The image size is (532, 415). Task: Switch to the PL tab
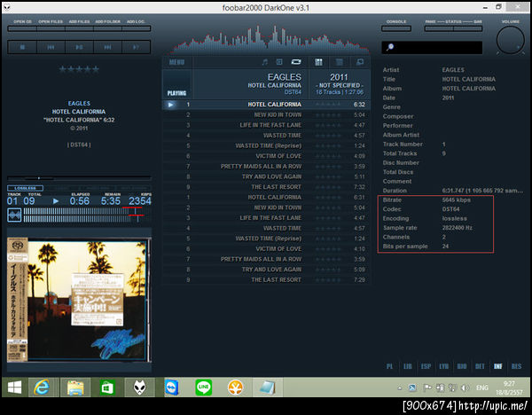click(x=389, y=366)
